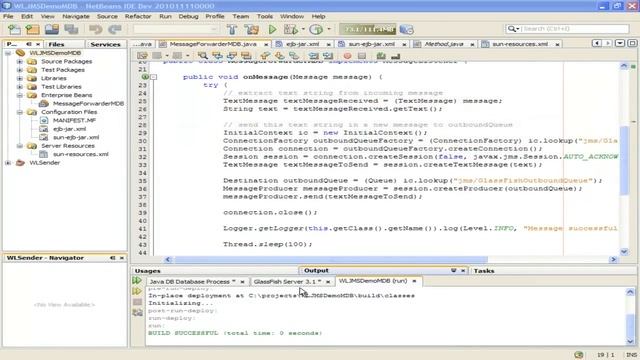The width and height of the screenshot is (640, 360).
Task: Click the Undo arrow icon
Action: pyautogui.click(x=96, y=29)
